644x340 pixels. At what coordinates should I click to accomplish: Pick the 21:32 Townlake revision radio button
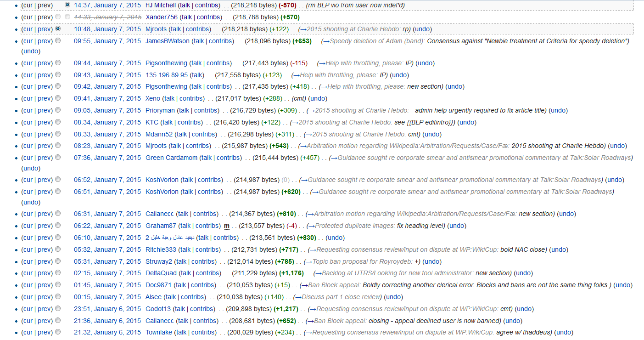(58, 332)
